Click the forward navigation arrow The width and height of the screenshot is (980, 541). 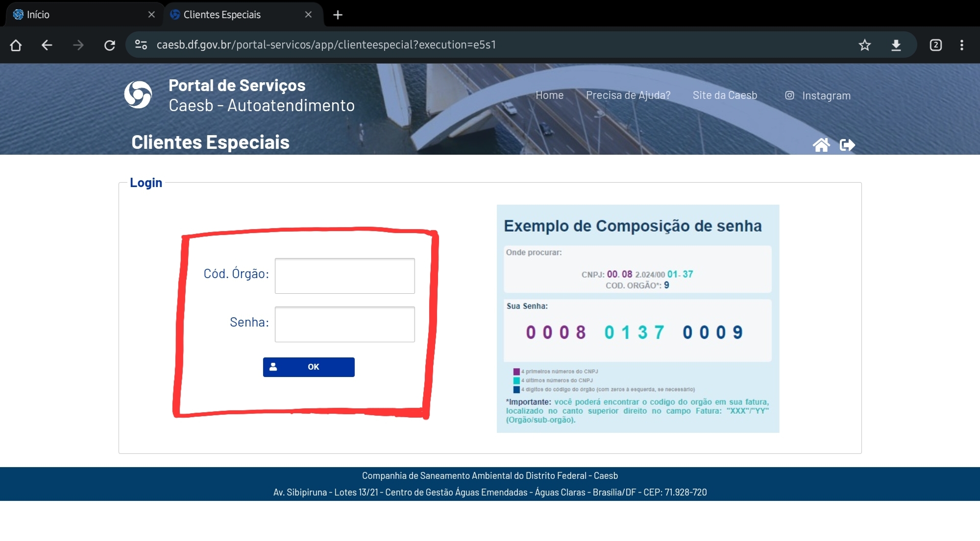78,45
